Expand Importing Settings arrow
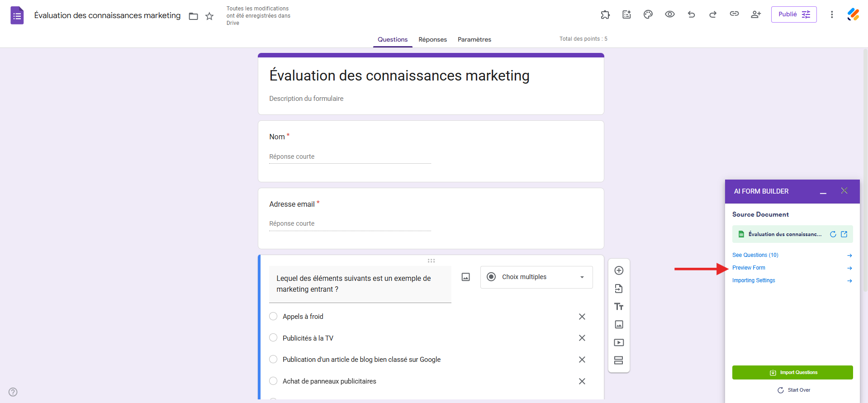 coord(849,281)
